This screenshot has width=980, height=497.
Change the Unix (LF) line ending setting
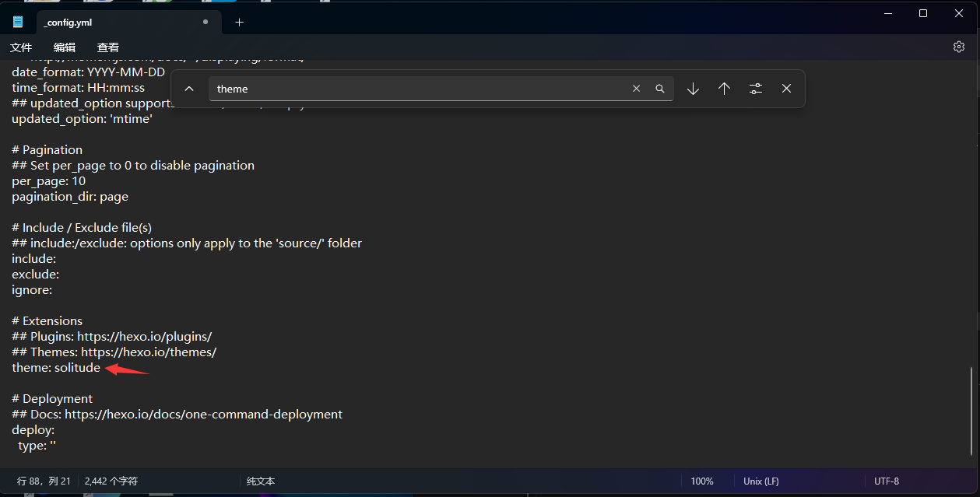[x=760, y=481]
